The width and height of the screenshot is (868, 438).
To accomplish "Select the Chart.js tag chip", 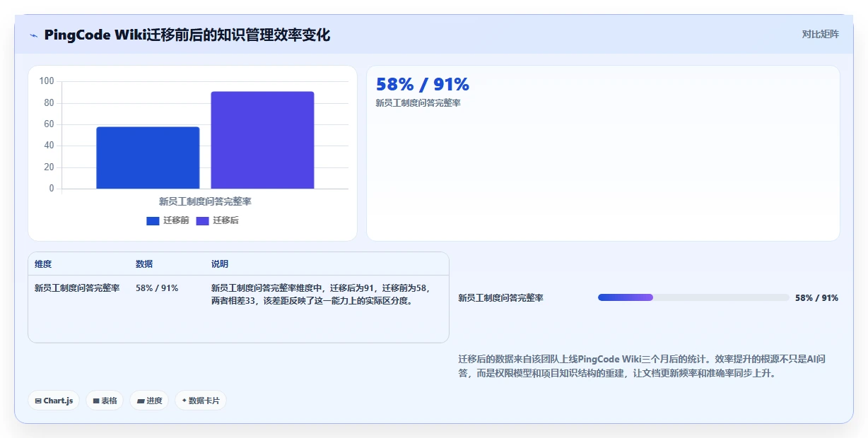I will (54, 401).
